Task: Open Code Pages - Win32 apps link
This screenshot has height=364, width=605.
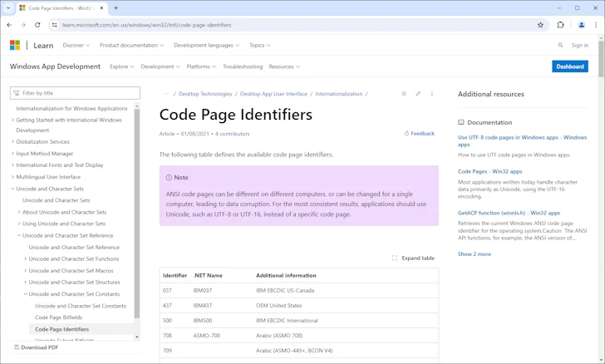Action: coord(489,171)
